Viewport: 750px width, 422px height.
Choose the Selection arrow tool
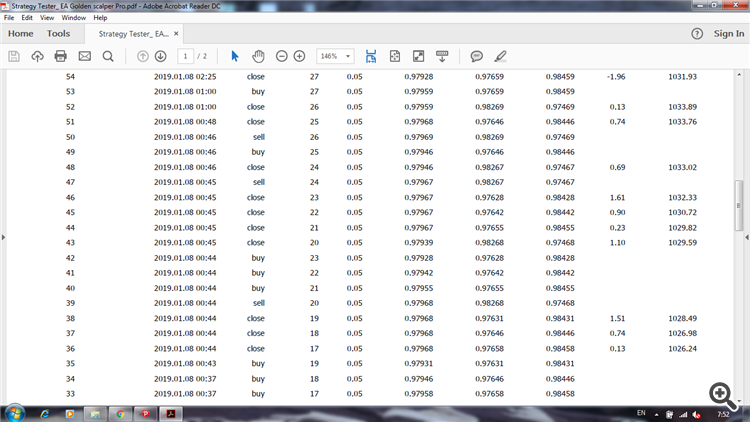coord(234,56)
